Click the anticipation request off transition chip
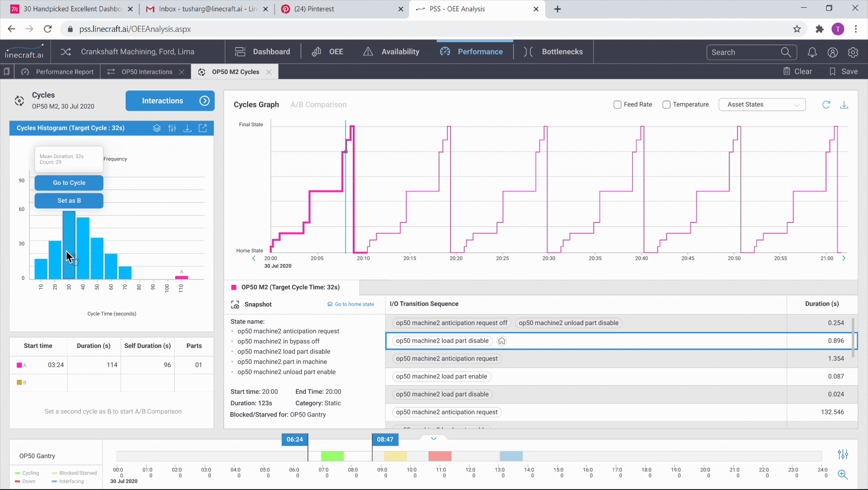The width and height of the screenshot is (868, 490). click(452, 323)
